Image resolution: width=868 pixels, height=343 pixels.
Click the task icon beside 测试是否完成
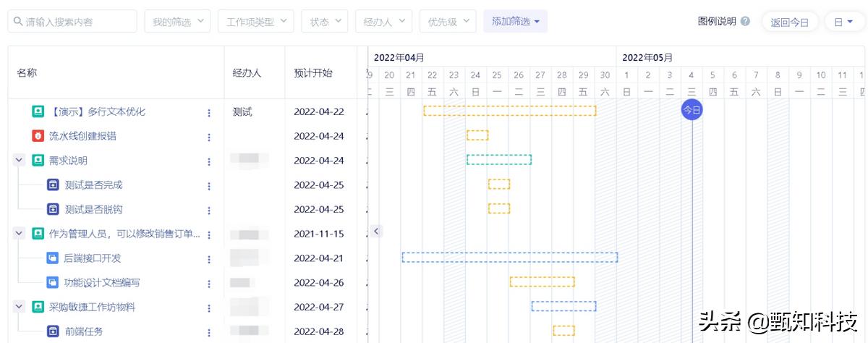point(53,185)
